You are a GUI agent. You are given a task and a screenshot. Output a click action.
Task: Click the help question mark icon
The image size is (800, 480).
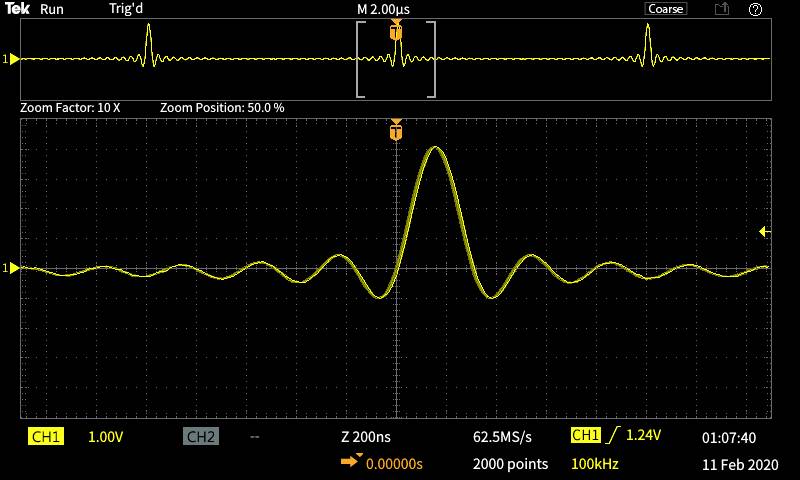755,9
